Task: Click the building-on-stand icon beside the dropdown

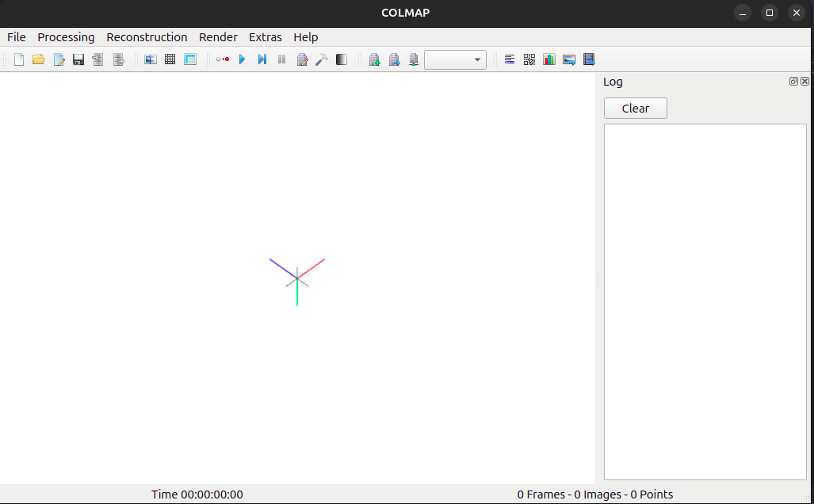Action: [x=413, y=59]
